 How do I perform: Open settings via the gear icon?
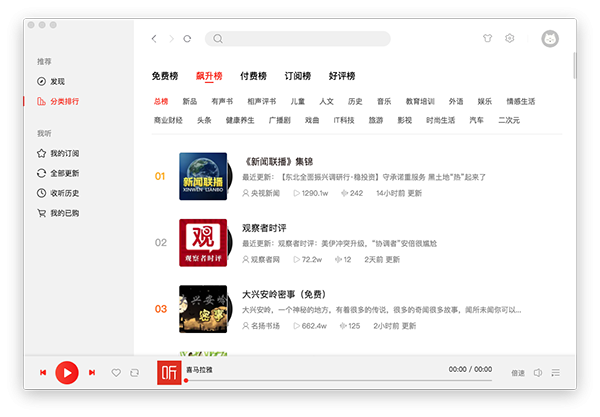pyautogui.click(x=509, y=39)
